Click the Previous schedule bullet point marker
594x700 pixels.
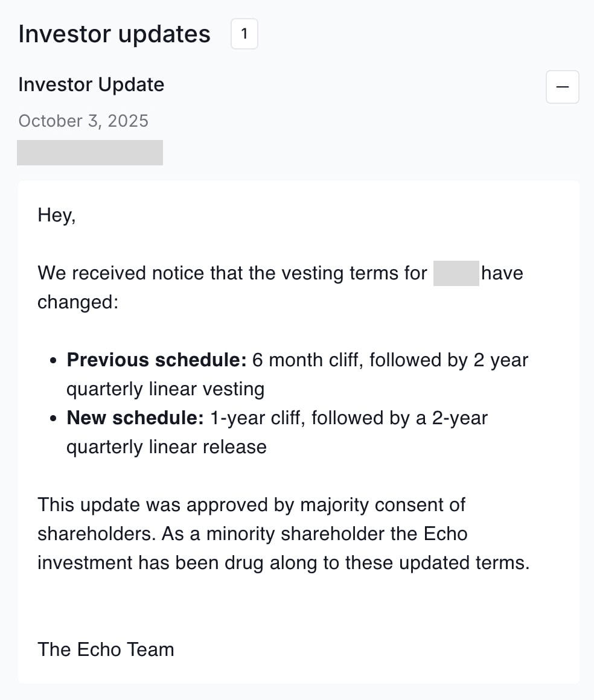click(54, 361)
